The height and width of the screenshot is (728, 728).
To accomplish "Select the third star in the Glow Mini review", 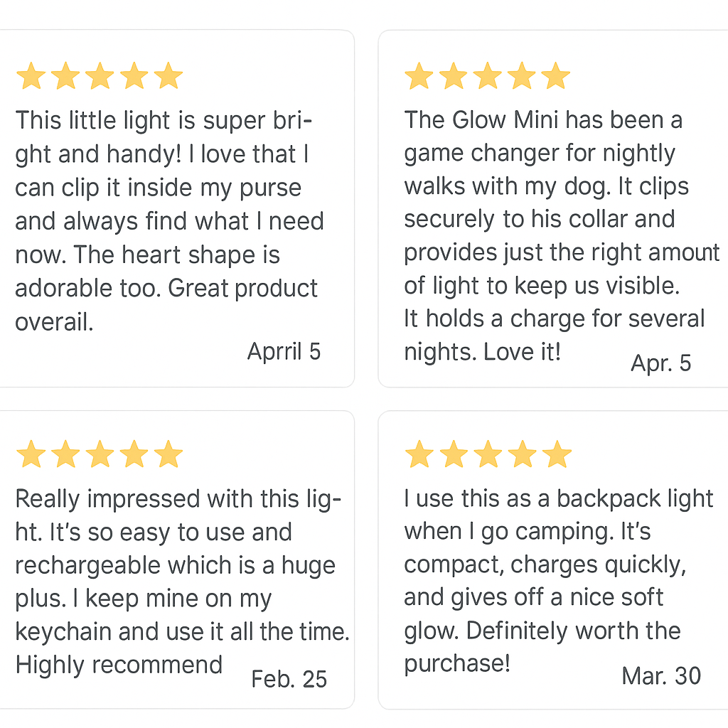I will tap(488, 75).
